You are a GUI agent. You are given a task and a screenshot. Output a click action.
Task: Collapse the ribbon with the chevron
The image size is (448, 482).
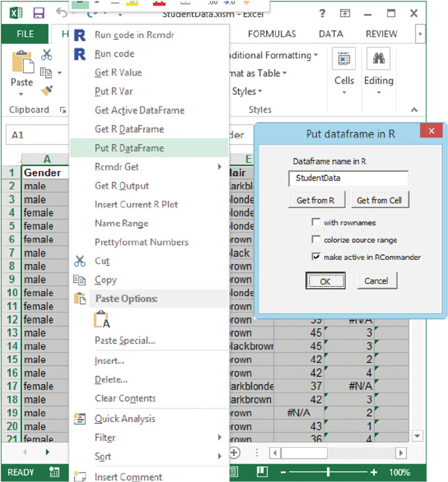[x=414, y=110]
